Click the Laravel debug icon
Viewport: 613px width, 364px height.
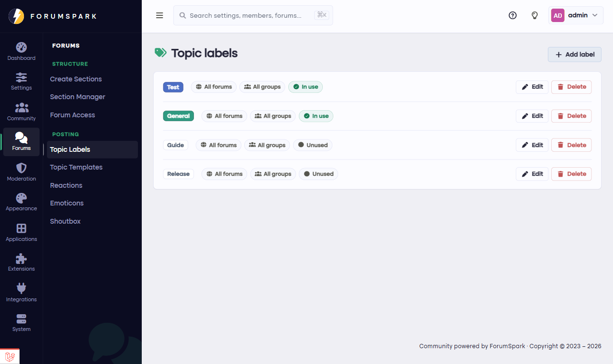point(10,356)
